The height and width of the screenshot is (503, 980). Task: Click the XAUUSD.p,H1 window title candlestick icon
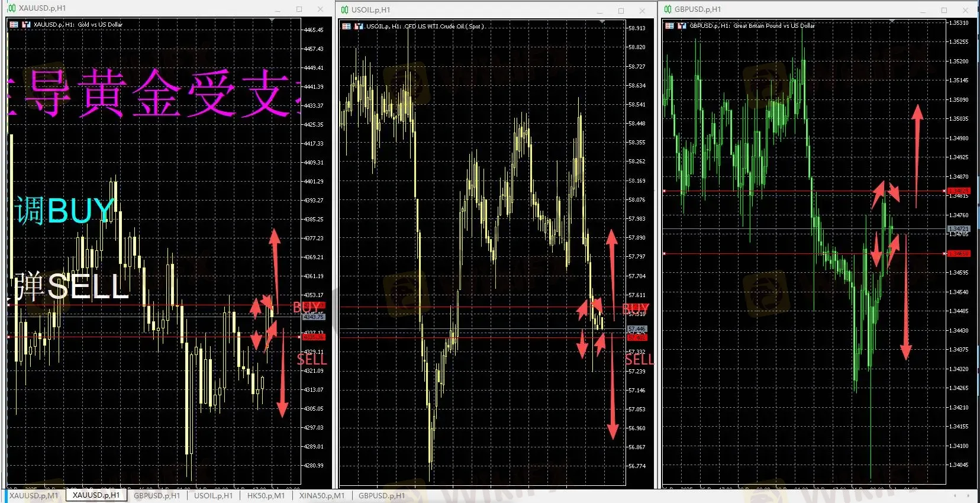coord(12,8)
